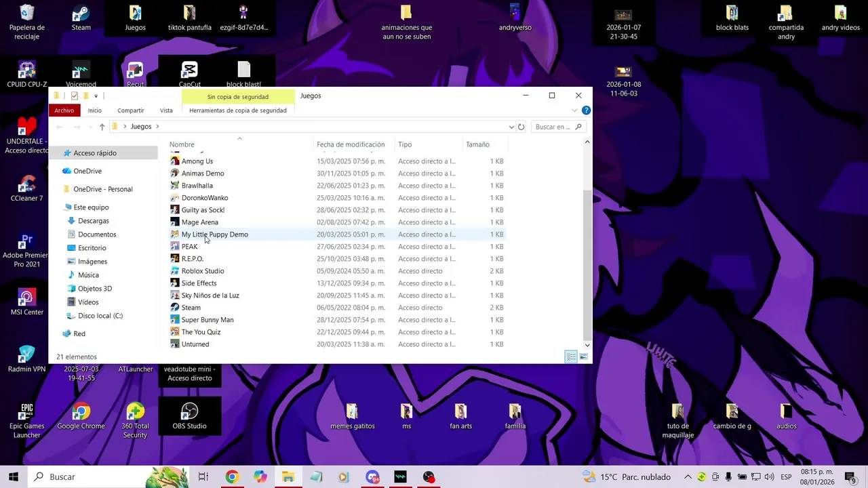Open the address bar history dropdown
This screenshot has height=488, width=868.
(511, 127)
